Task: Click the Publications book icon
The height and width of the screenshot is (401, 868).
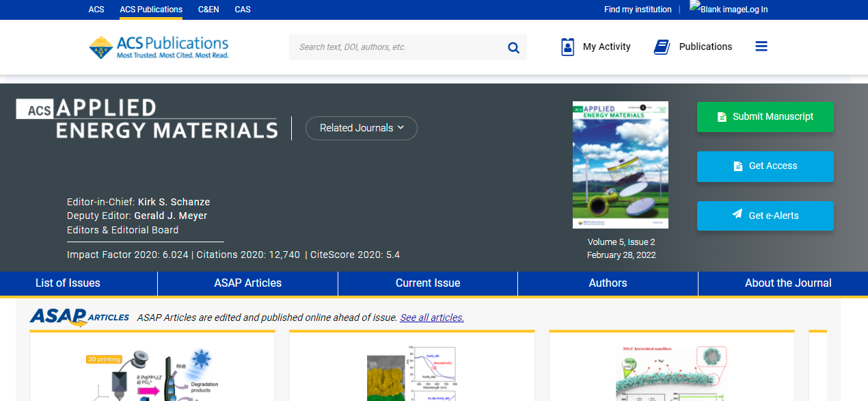Action: coord(662,47)
